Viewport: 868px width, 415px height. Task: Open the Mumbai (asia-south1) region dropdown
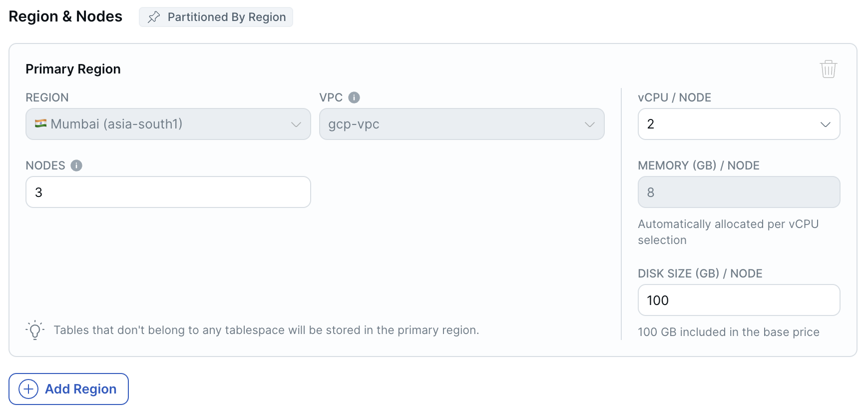(168, 124)
